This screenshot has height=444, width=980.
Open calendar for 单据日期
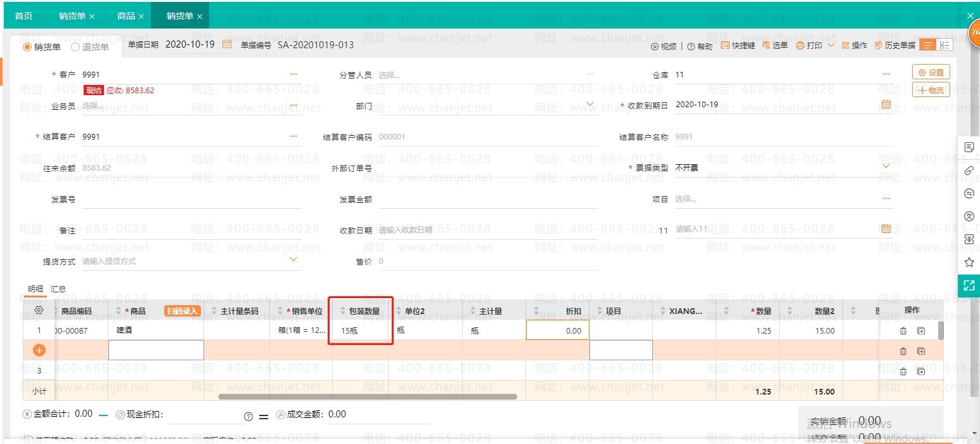[227, 45]
